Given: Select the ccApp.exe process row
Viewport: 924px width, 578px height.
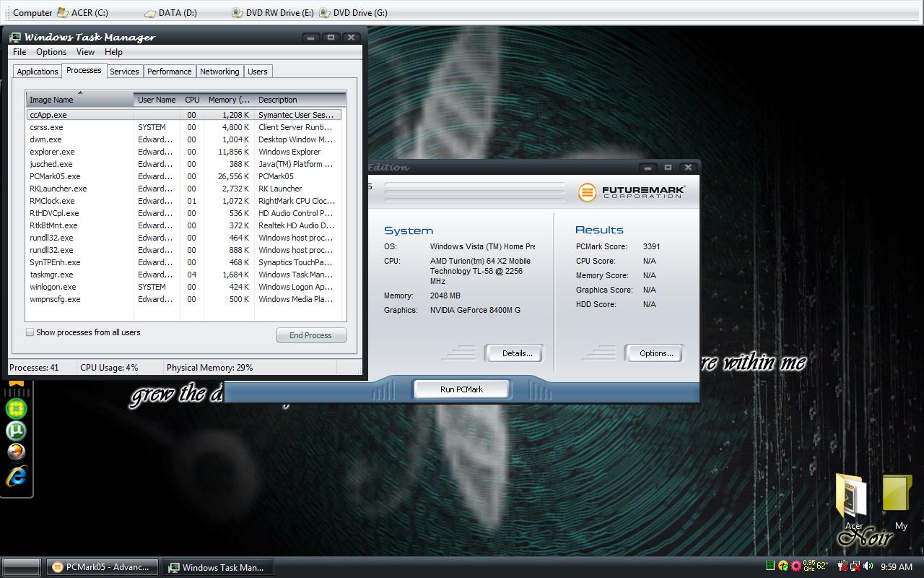Looking at the screenshot, I should click(x=184, y=115).
